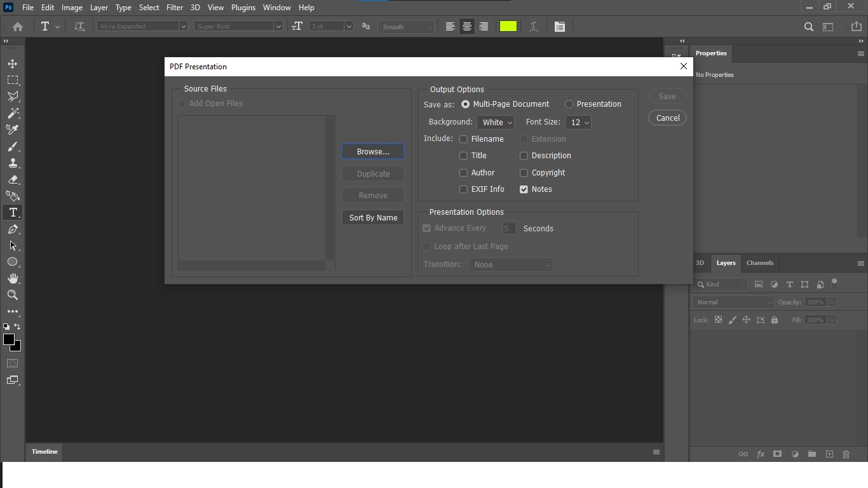This screenshot has height=488, width=868.
Task: Change screen mode icon
Action: point(13,380)
